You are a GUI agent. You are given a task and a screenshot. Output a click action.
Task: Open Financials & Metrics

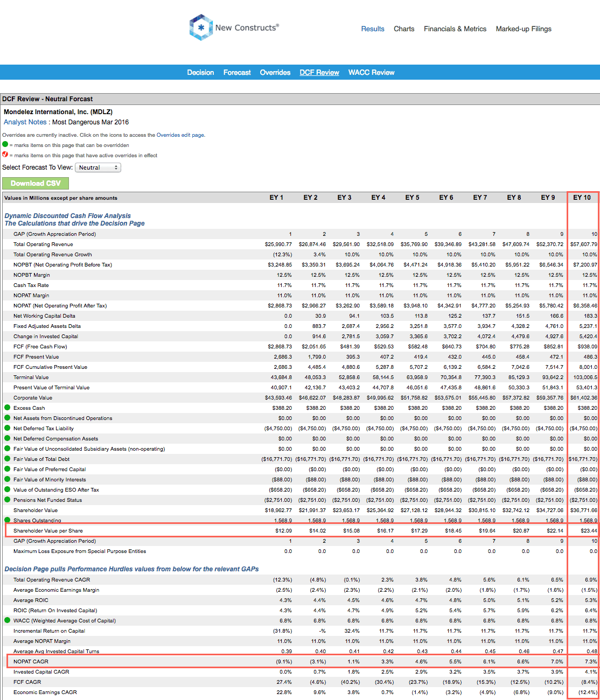point(455,29)
